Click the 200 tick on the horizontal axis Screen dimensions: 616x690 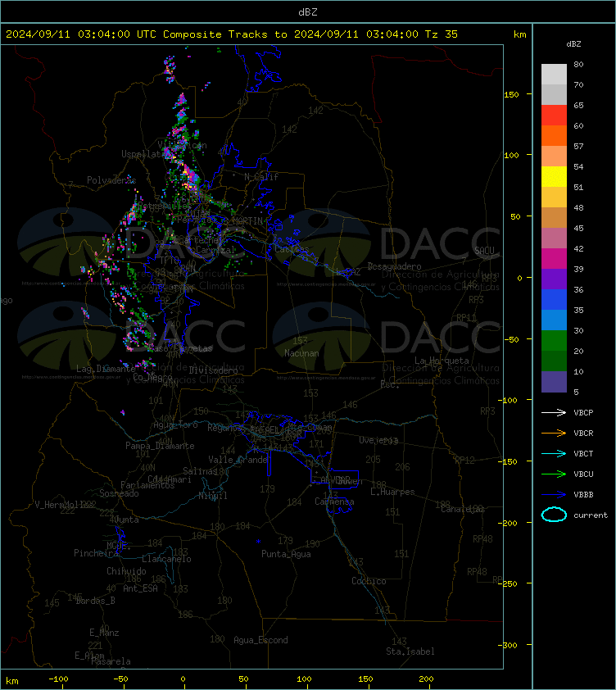click(426, 679)
